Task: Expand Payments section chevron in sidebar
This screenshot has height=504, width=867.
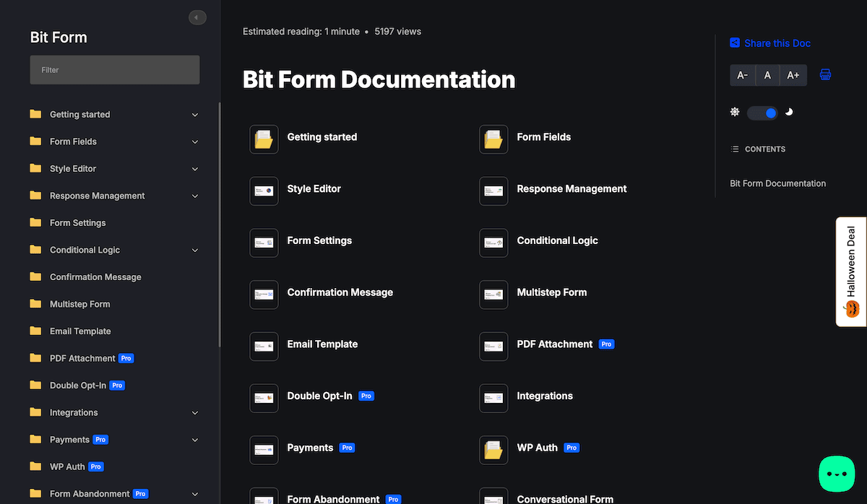Action: (195, 440)
